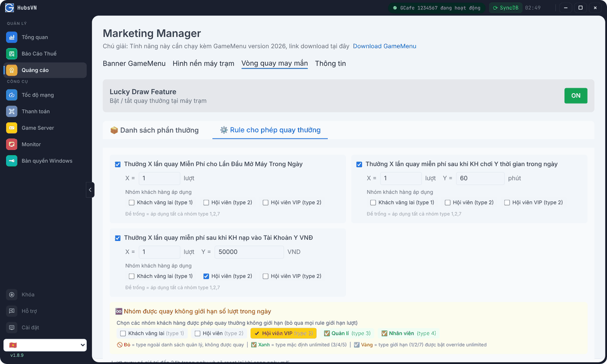Screen dimensions: 607x364
Task: Open Bản quyền Windows key icon
Action: (x=12, y=161)
